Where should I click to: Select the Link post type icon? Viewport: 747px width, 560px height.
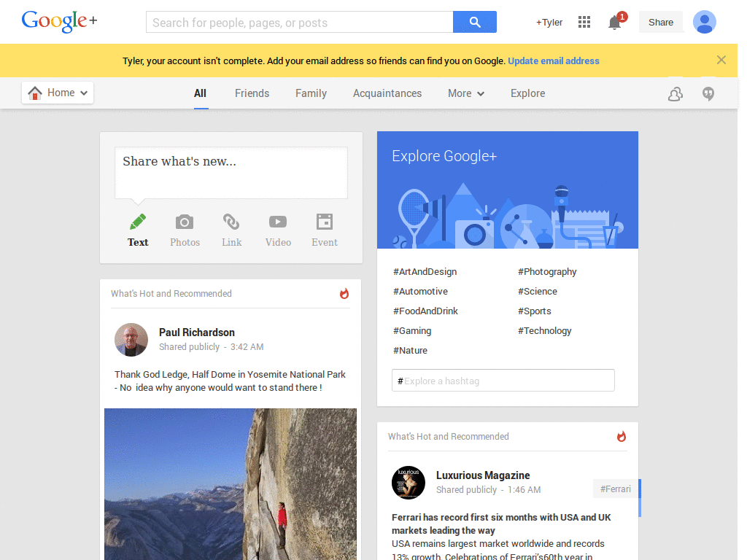click(x=231, y=222)
